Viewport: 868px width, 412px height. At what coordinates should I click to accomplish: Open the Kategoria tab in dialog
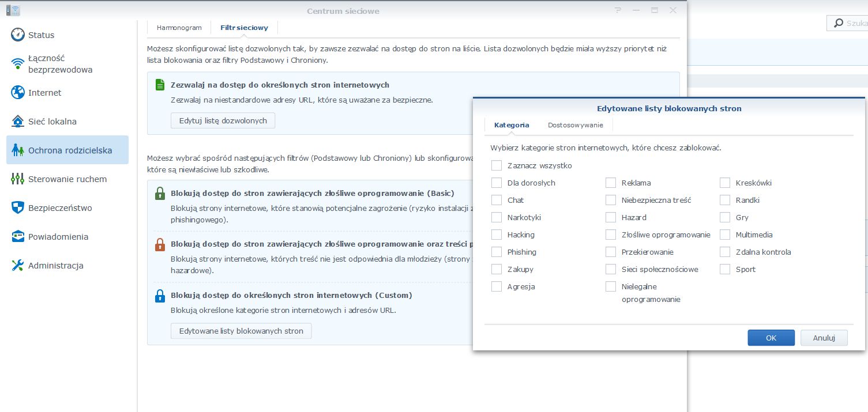coord(512,125)
